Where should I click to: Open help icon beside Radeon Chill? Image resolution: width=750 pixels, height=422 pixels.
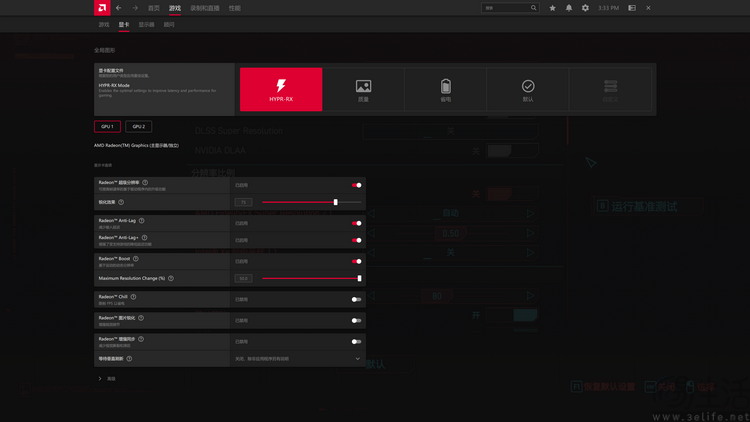pos(133,297)
